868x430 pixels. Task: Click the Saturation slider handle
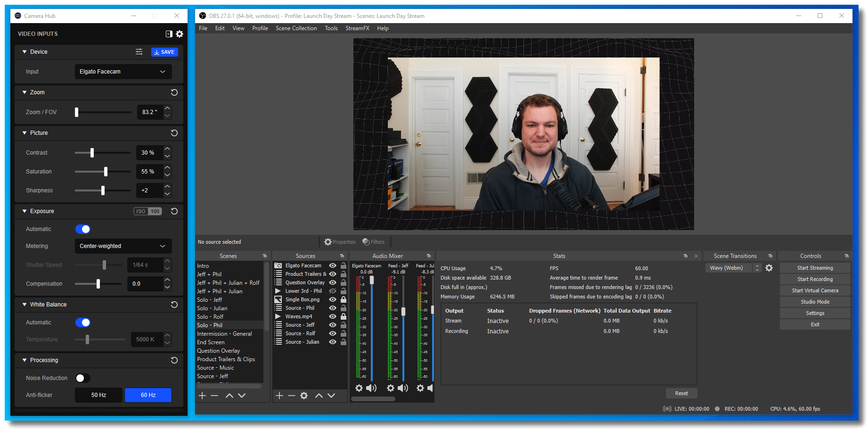(106, 172)
